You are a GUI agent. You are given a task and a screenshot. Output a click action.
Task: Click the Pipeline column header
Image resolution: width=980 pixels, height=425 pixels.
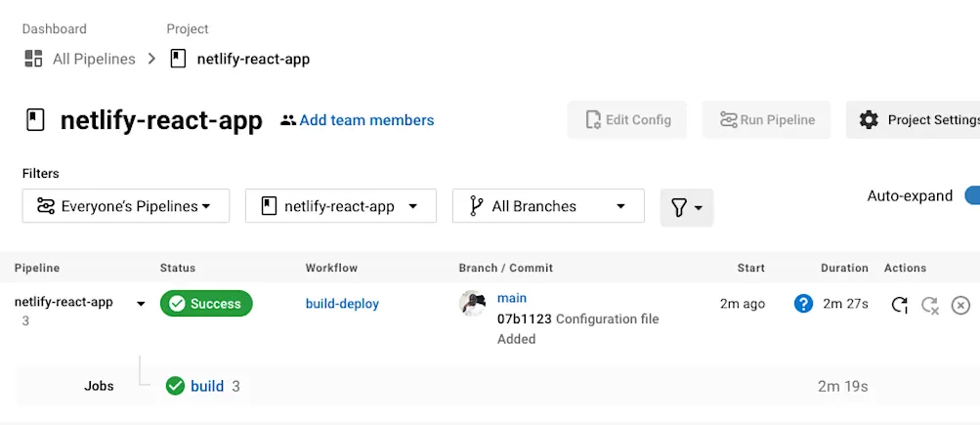tap(37, 268)
